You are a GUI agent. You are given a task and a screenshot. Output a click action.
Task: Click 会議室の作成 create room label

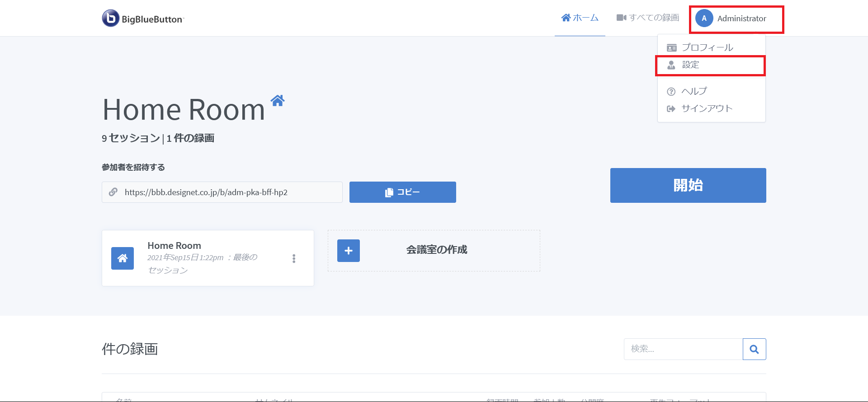tap(437, 250)
